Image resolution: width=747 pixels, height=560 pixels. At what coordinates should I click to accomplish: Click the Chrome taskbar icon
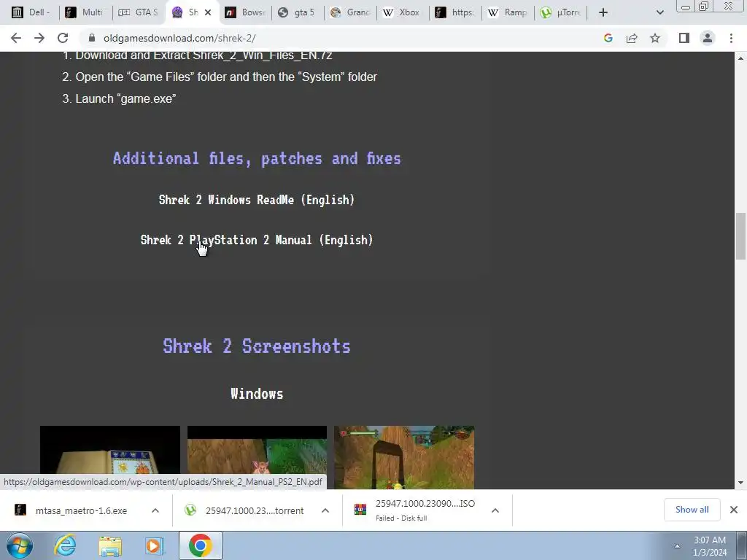(200, 545)
